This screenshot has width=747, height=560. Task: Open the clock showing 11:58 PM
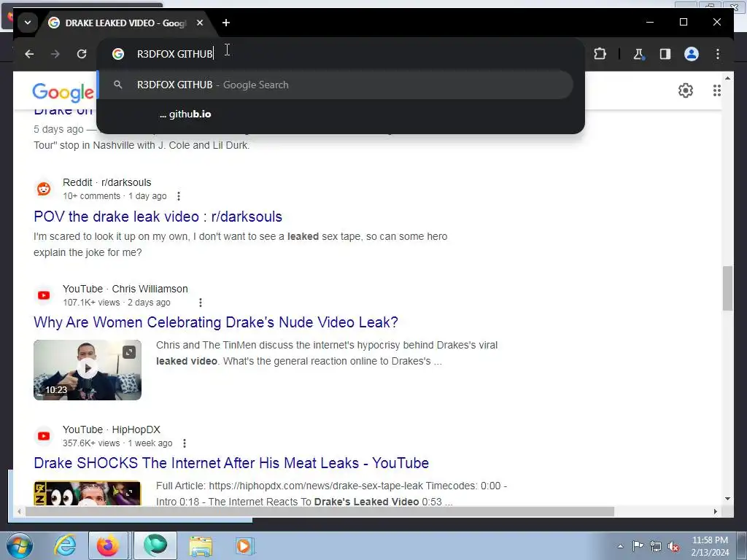pos(710,546)
